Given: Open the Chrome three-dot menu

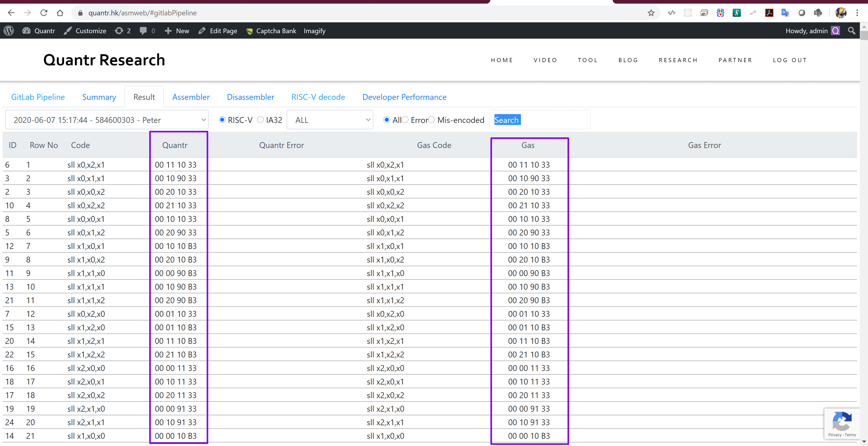Looking at the screenshot, I should (857, 13).
